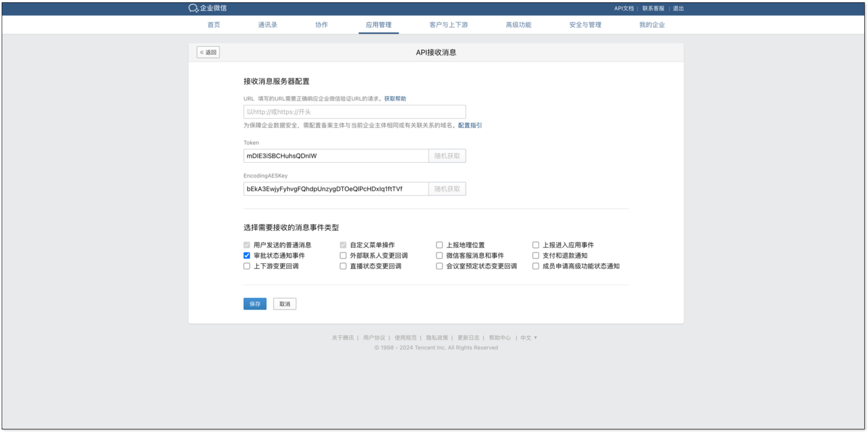The width and height of the screenshot is (868, 432).
Task: Click the 返回 back button
Action: [x=208, y=52]
